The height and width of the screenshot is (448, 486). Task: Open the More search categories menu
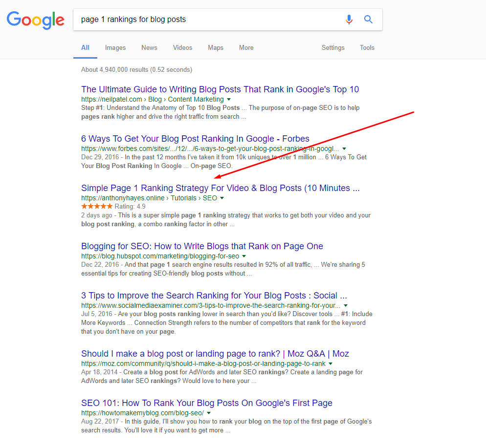click(x=246, y=48)
